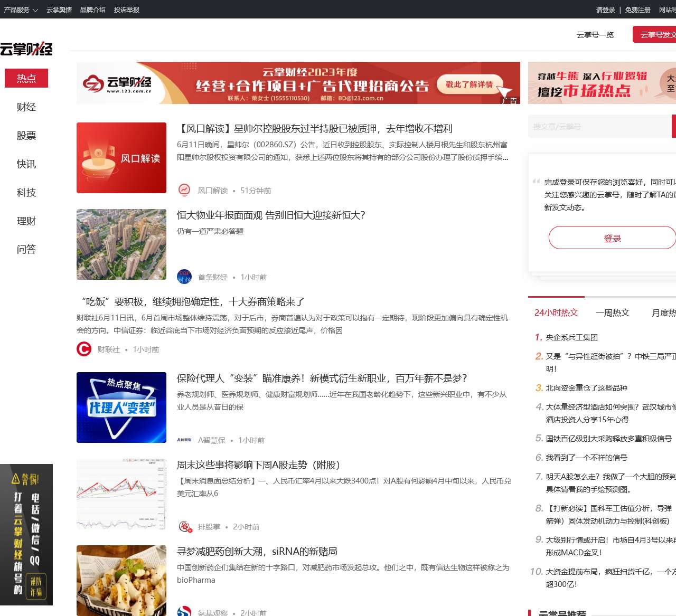Open 云掌舆情 in the top bar
The width and height of the screenshot is (676, 616).
(59, 10)
